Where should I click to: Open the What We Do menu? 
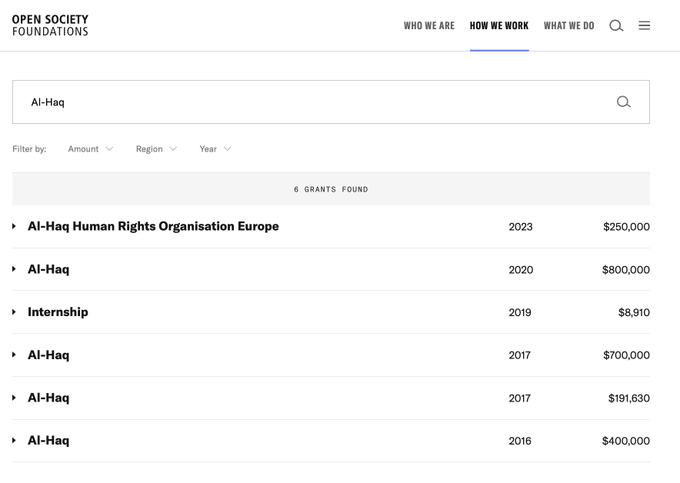pyautogui.click(x=569, y=26)
